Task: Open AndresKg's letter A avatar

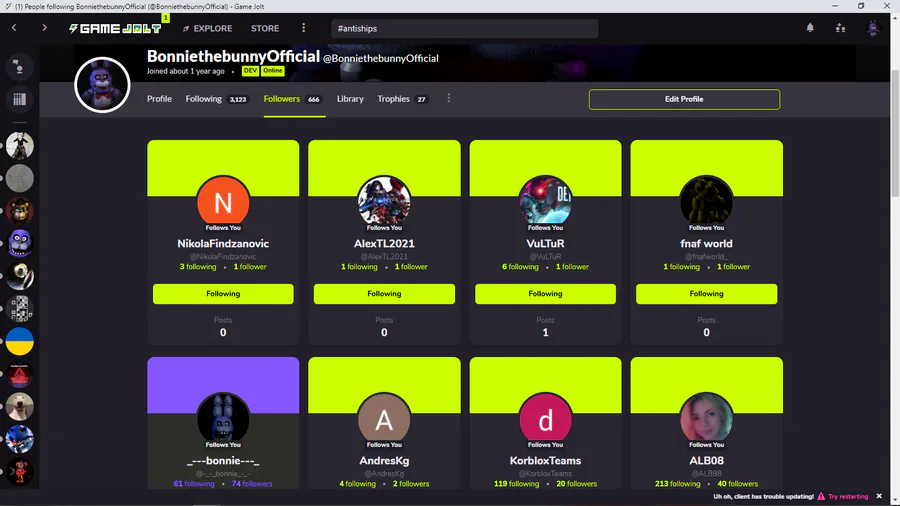Action: coord(384,419)
